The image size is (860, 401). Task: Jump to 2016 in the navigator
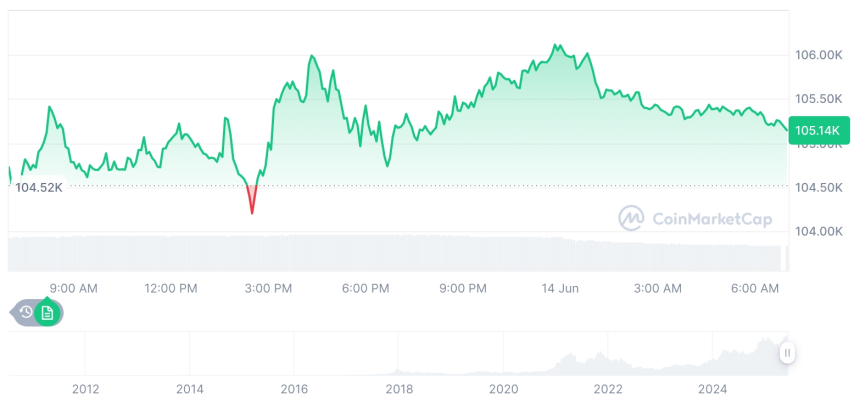pos(294,388)
